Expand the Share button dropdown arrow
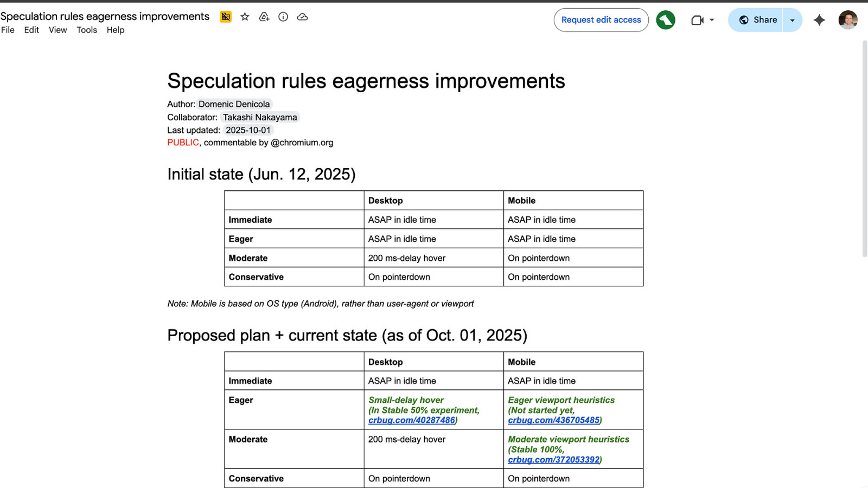Image resolution: width=868 pixels, height=488 pixels. point(792,20)
